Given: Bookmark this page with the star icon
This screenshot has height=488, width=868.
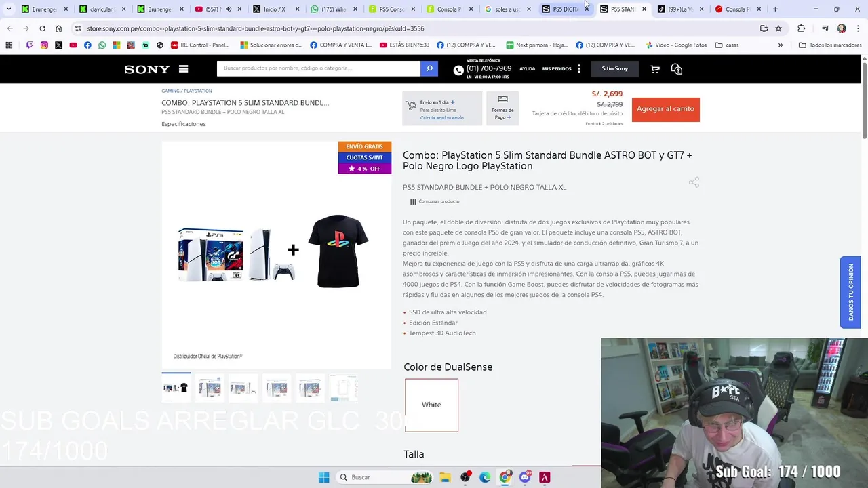Looking at the screenshot, I should tap(778, 28).
